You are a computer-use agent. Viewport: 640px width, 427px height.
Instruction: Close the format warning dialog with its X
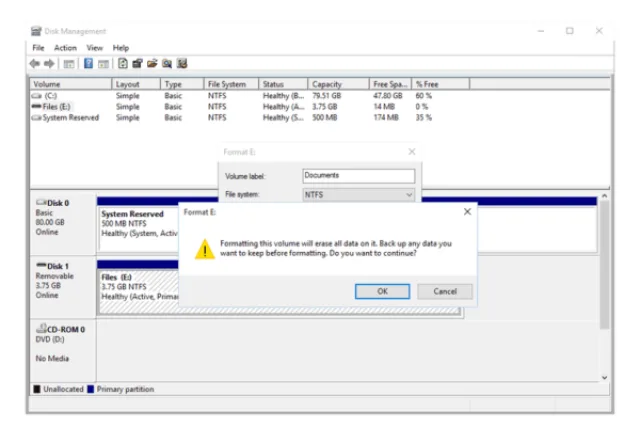pyautogui.click(x=467, y=211)
